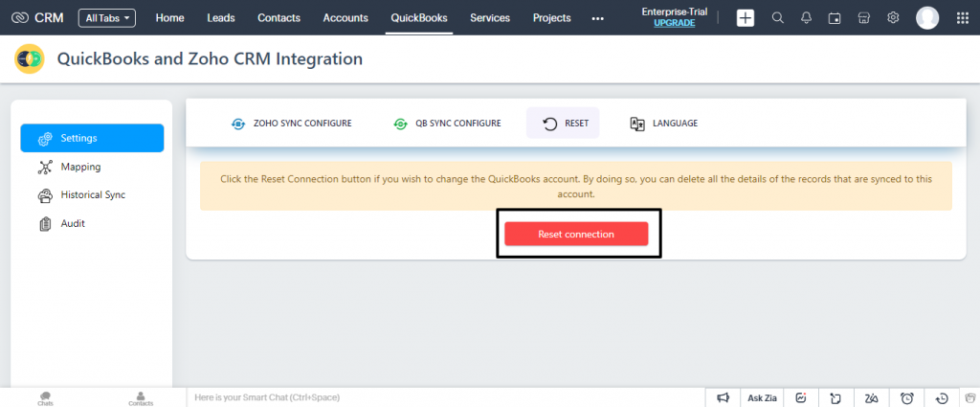Go to the Home tab

pyautogui.click(x=170, y=17)
